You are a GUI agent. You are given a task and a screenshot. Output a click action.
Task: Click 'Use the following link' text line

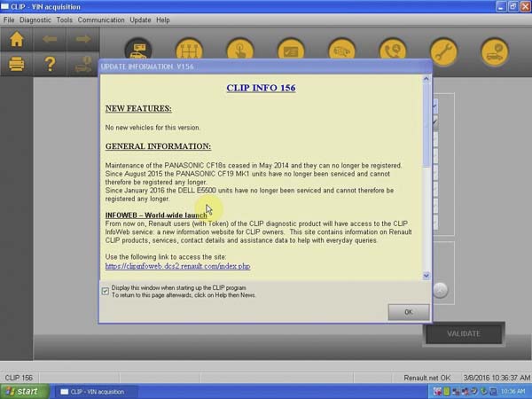click(166, 257)
